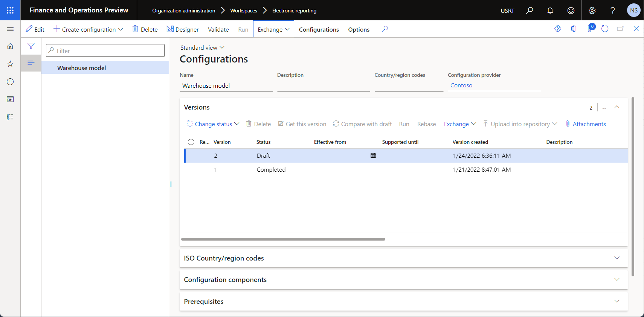Click the feedback smiley icon

coord(571,10)
